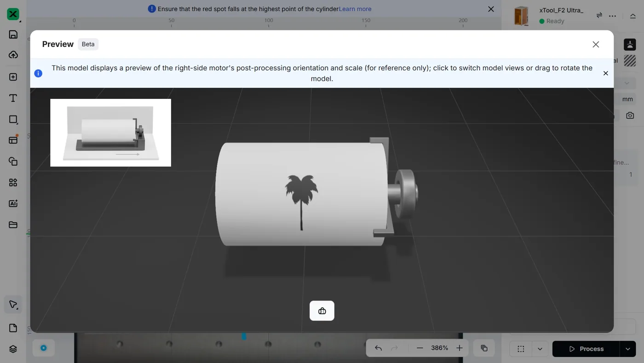Screen dimensions: 644x363
Task: Open the apps grid icon
Action: [13, 183]
